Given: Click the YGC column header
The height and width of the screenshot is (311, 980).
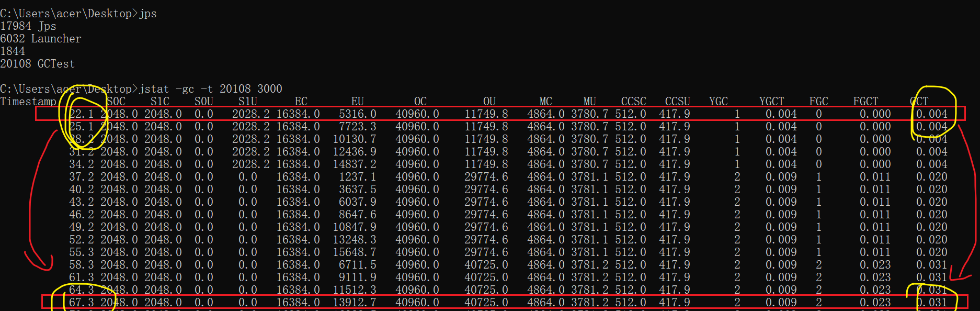Looking at the screenshot, I should pyautogui.click(x=718, y=102).
